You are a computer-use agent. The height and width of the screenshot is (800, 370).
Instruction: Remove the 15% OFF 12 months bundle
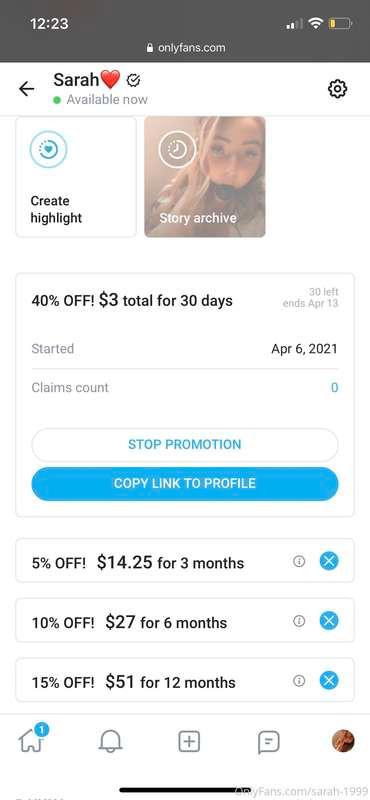[329, 681]
